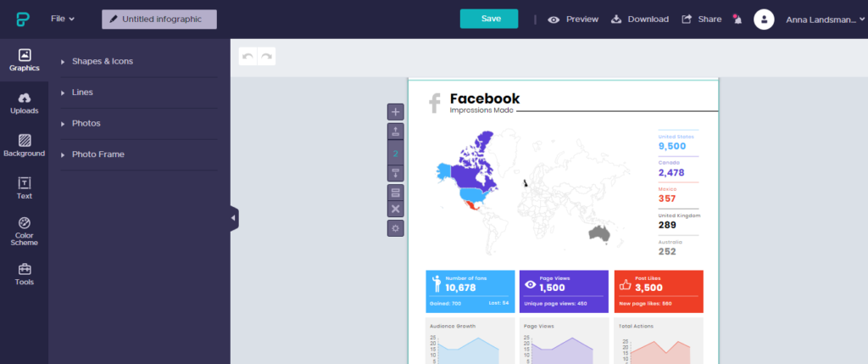Image resolution: width=868 pixels, height=364 pixels.
Task: Expand the Photo Frame section
Action: point(138,154)
